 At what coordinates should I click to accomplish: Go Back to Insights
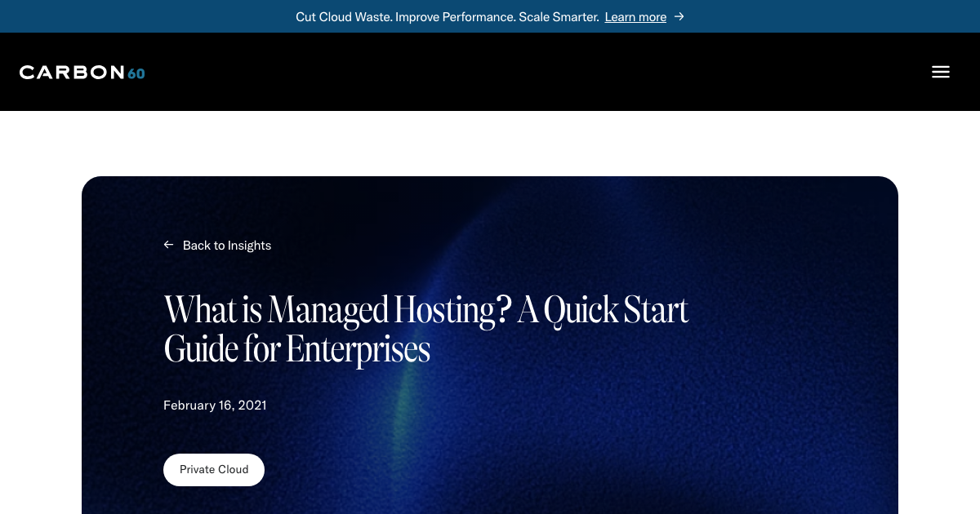coord(226,246)
